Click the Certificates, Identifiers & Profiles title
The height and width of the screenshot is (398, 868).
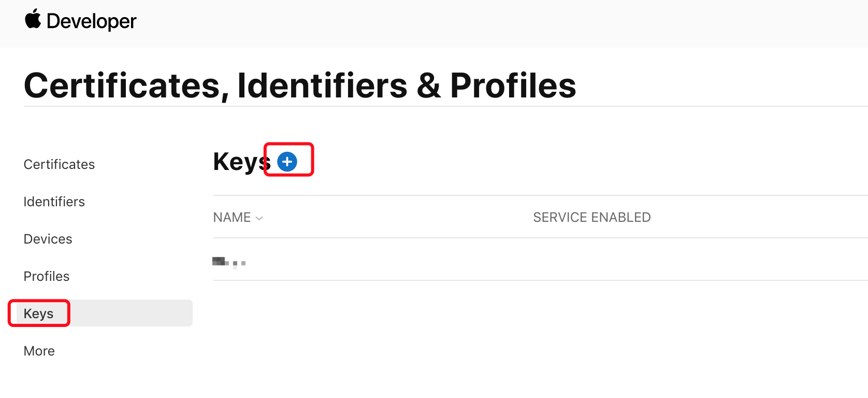(300, 86)
